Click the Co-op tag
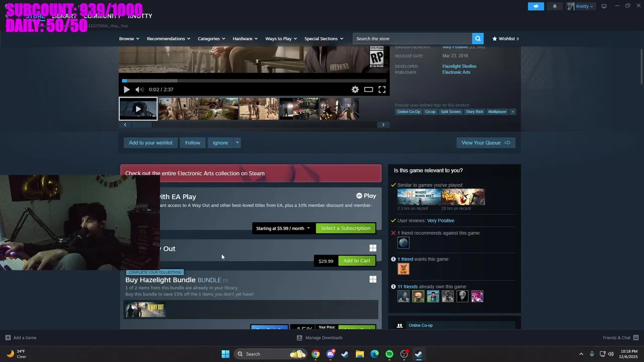The height and width of the screenshot is (362, 644). pos(430,112)
